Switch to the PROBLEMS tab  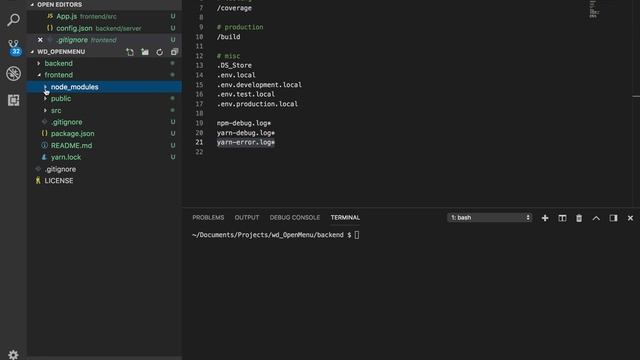(x=208, y=218)
